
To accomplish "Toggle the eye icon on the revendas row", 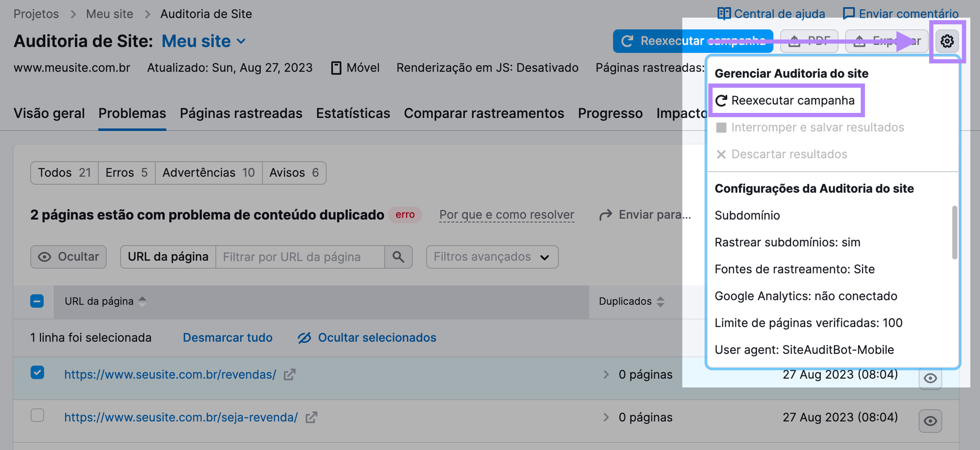I will (x=930, y=379).
